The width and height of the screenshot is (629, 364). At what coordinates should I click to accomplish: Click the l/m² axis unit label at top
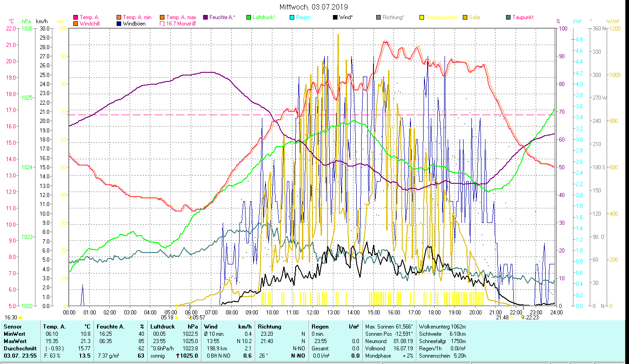(x=577, y=21)
